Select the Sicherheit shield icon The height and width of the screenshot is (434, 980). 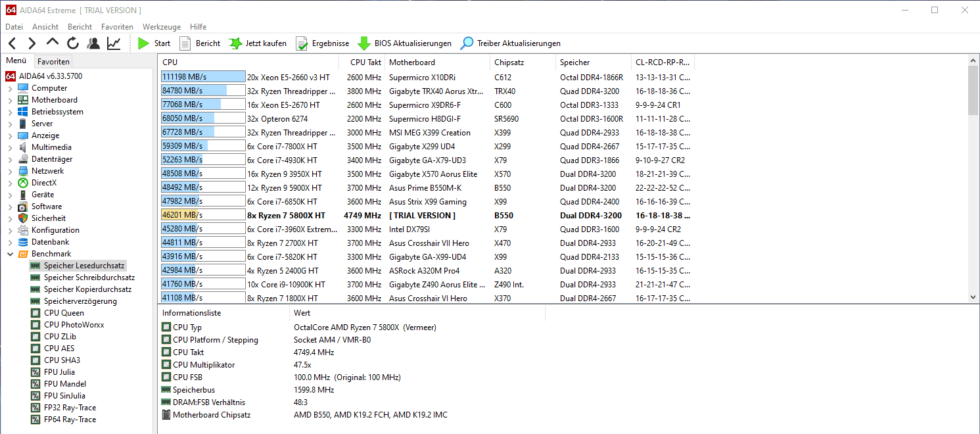click(x=23, y=218)
